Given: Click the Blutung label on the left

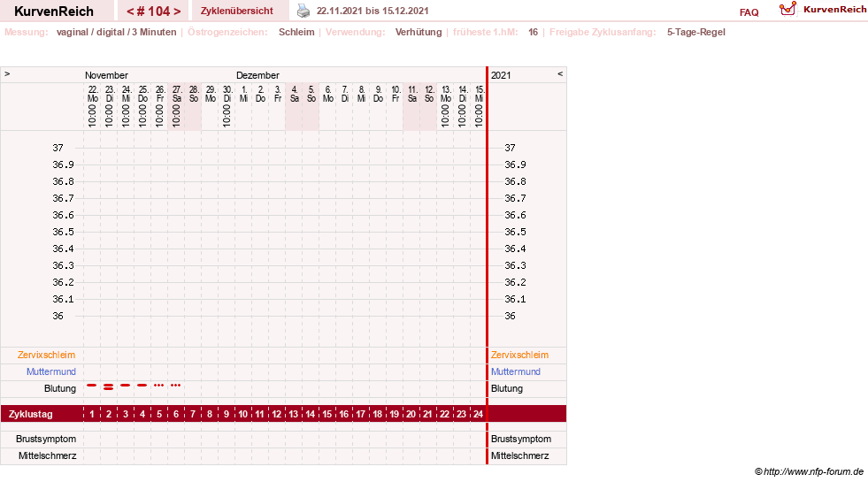Looking at the screenshot, I should click(60, 388).
